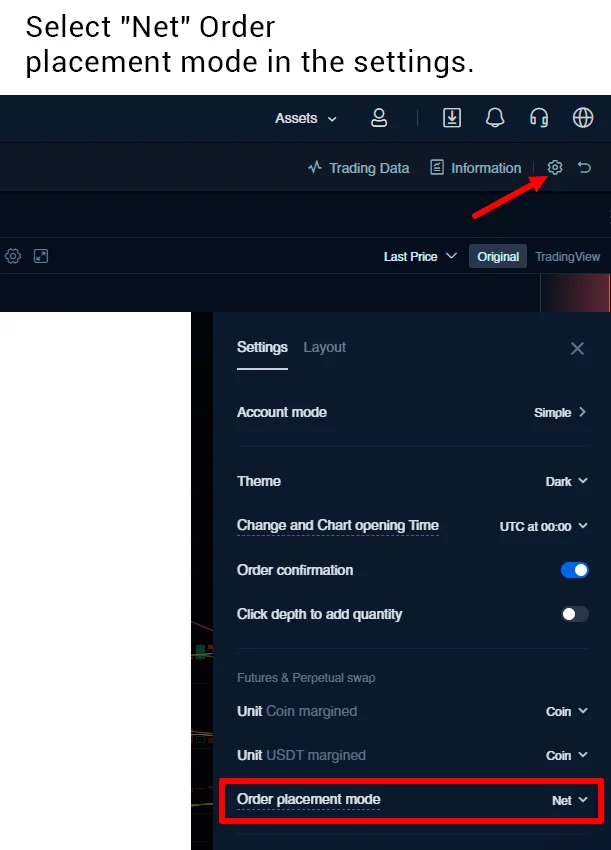
Task: Open Trading Data link
Action: 358,168
